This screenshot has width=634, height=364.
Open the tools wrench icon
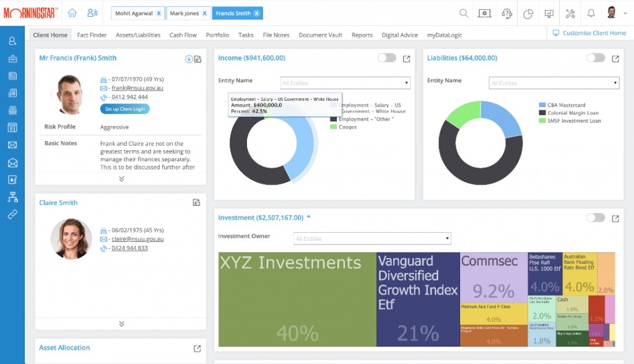click(x=570, y=14)
